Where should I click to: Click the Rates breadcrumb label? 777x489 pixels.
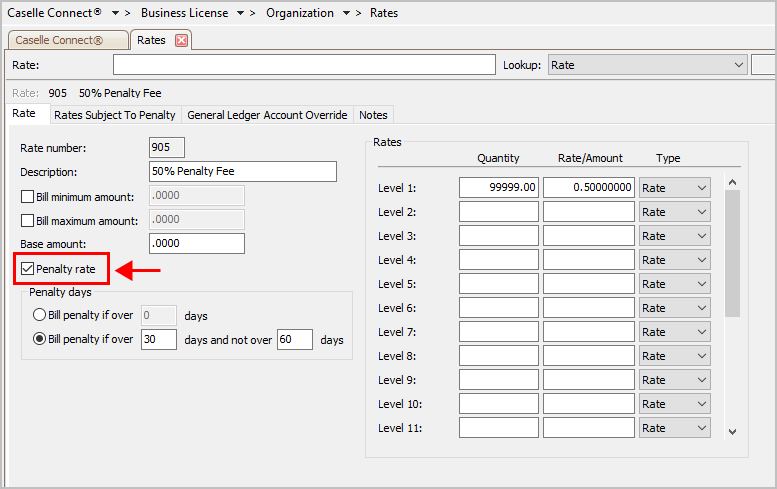coord(384,13)
